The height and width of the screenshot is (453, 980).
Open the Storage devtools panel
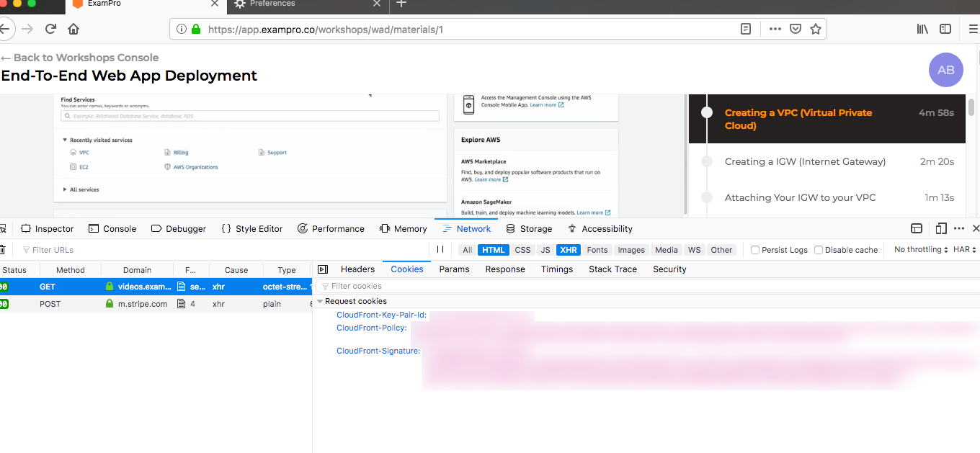click(x=529, y=228)
